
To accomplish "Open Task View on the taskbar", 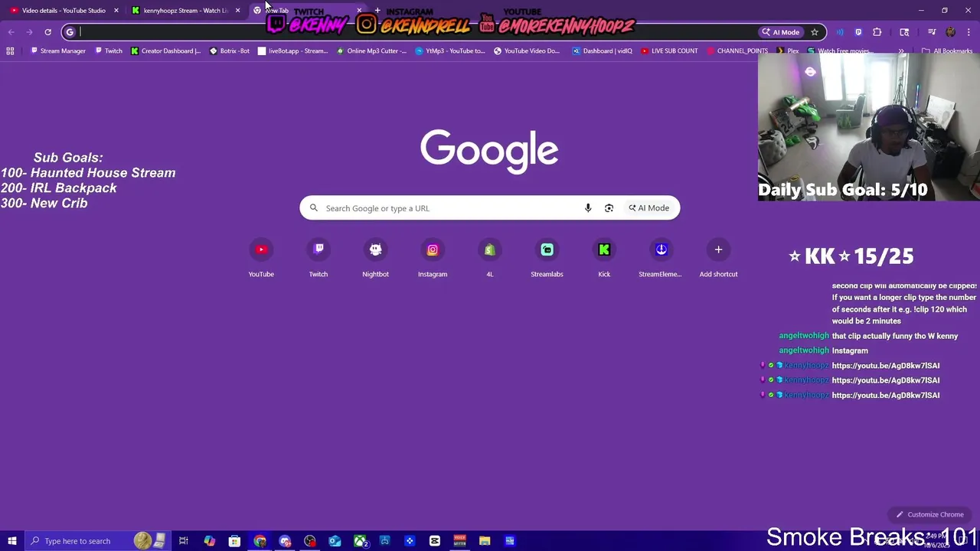I will tap(184, 541).
